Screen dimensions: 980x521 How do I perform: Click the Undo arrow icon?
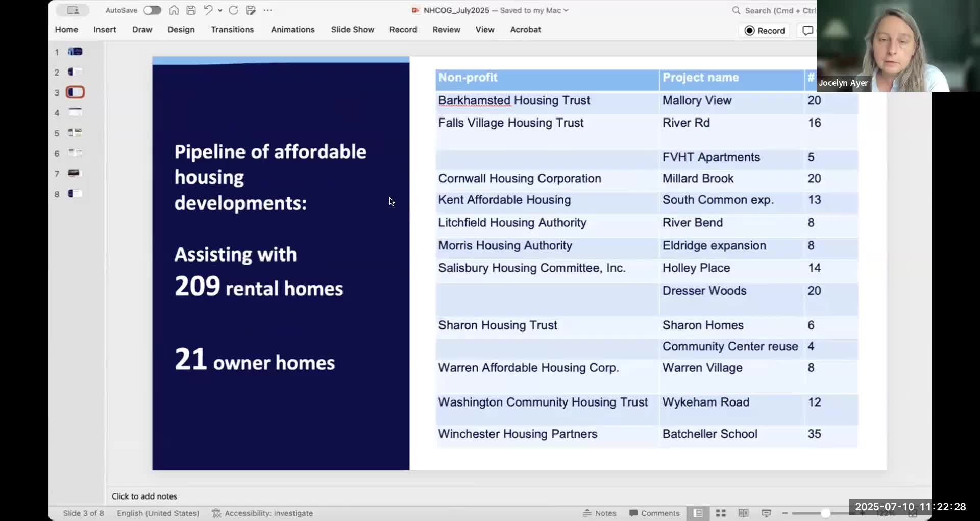click(x=208, y=10)
